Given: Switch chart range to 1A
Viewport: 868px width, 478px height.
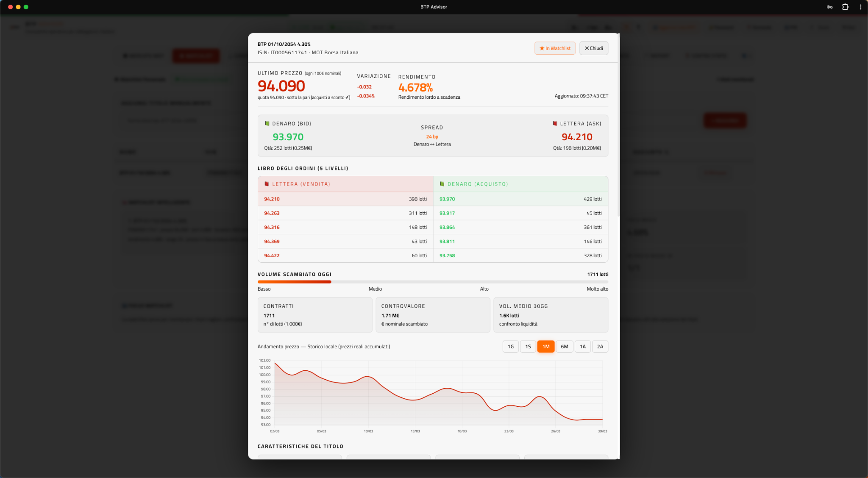Looking at the screenshot, I should coord(582,347).
